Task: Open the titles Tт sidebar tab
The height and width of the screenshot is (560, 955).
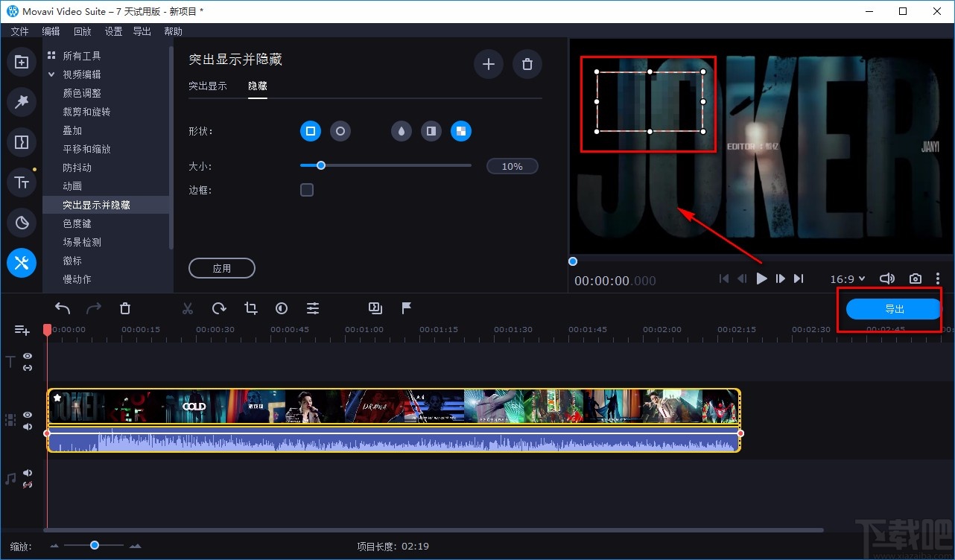Action: (x=22, y=182)
